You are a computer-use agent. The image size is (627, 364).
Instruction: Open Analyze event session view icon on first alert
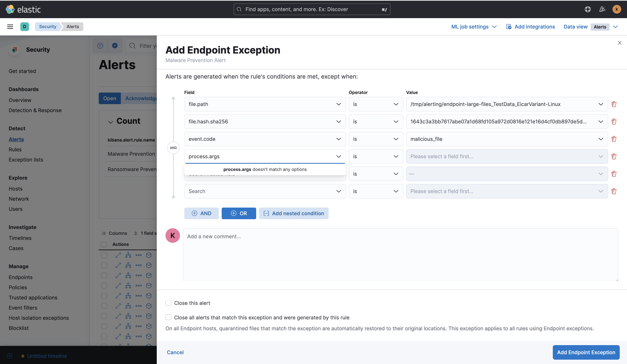tap(128, 255)
